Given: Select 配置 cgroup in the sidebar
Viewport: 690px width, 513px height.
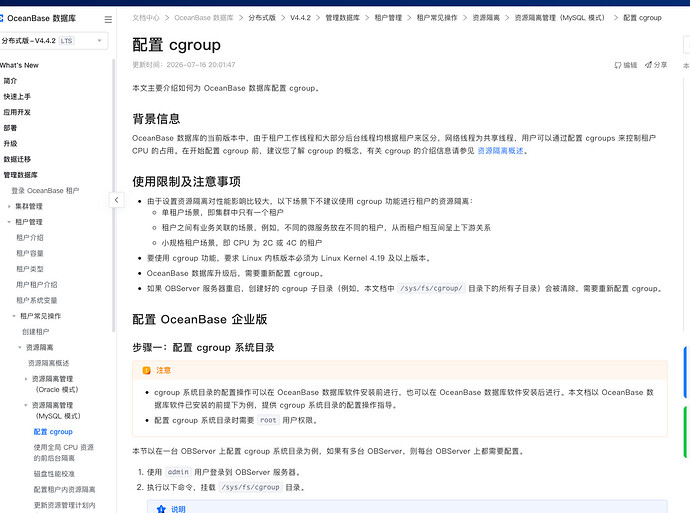Looking at the screenshot, I should (x=53, y=432).
